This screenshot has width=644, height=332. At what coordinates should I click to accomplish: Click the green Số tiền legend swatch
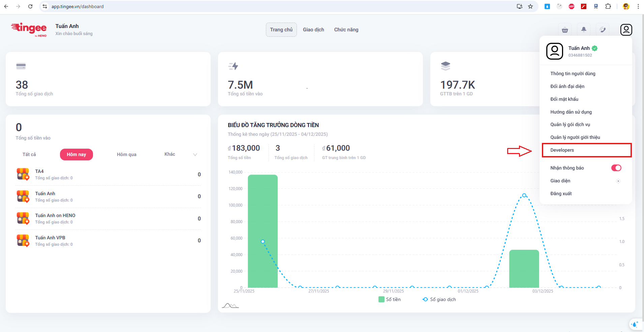tap(381, 299)
